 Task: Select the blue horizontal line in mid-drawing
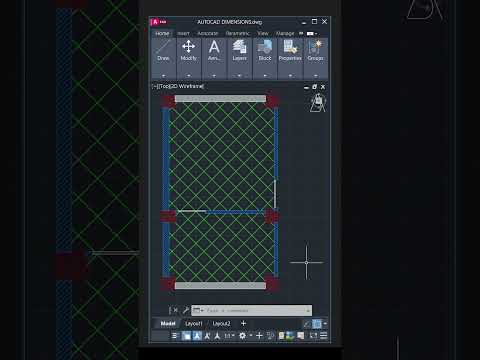(235, 212)
